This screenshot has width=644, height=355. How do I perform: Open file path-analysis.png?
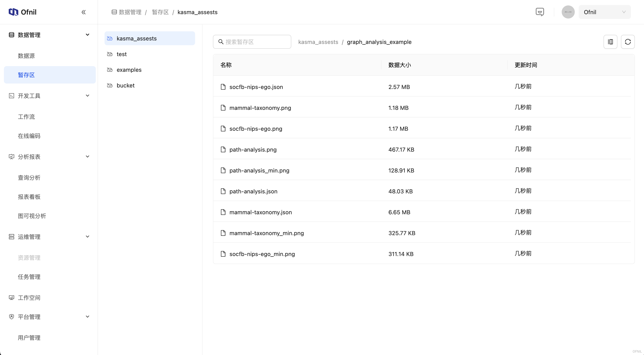pyautogui.click(x=253, y=149)
